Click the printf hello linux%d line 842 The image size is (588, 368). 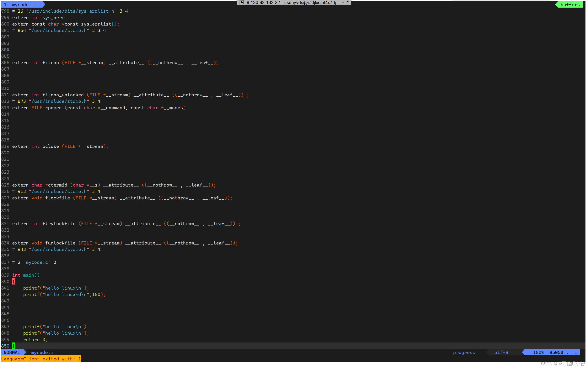coord(64,294)
